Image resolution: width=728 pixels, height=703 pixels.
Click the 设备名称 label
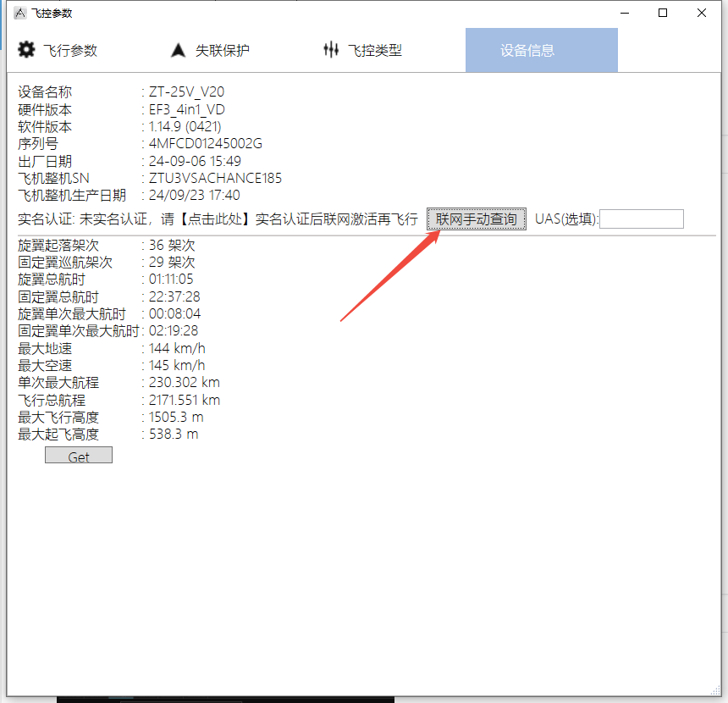click(45, 92)
